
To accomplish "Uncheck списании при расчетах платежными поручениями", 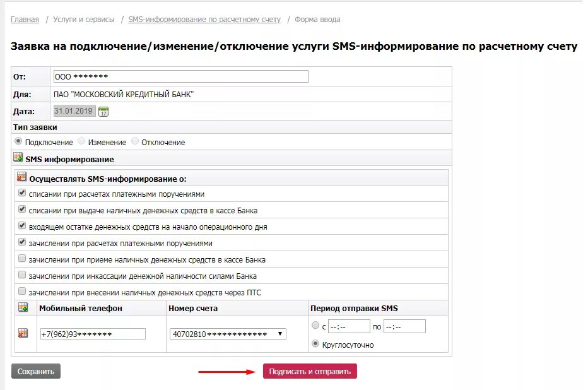I will click(x=22, y=193).
